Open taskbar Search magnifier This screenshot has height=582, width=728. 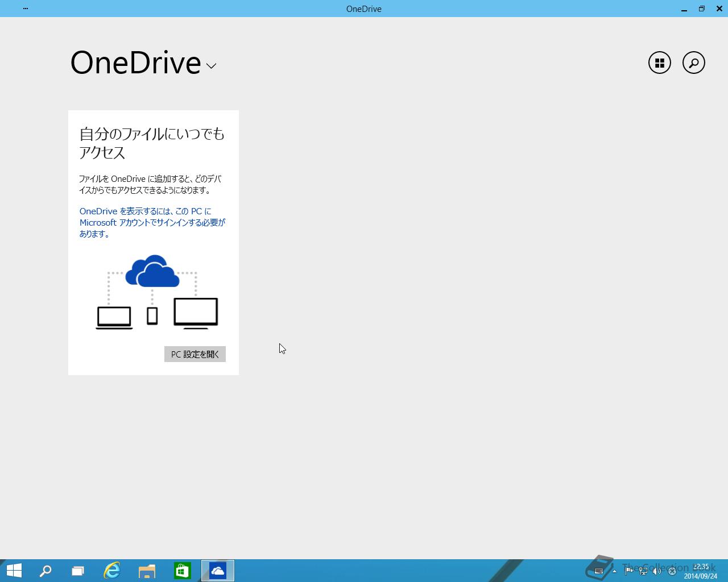click(x=45, y=571)
